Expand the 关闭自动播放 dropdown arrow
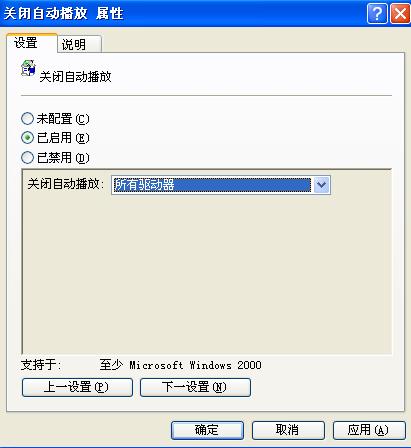This screenshot has width=411, height=448. 321,185
